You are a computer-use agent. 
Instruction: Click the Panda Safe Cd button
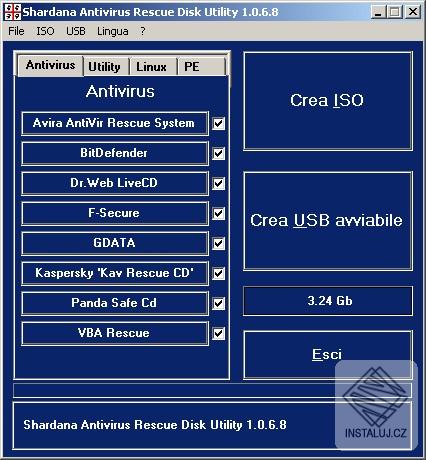pyautogui.click(x=115, y=303)
